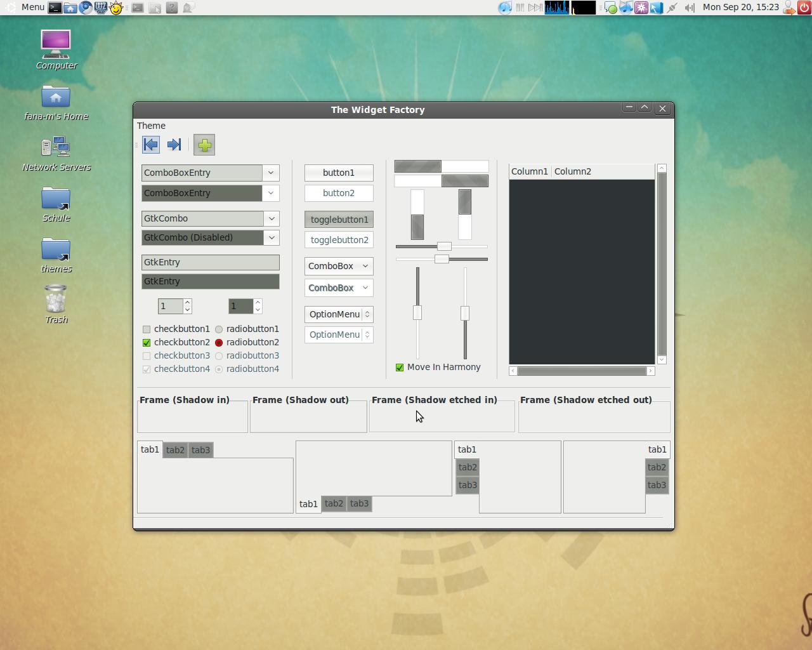This screenshot has height=650, width=812.
Task: Click the go-to-last toolbar arrow icon
Action: (174, 145)
